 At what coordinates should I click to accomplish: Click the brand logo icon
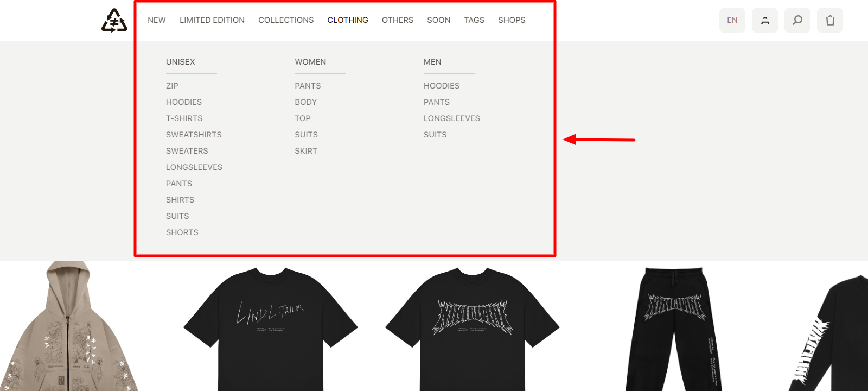pos(114,20)
